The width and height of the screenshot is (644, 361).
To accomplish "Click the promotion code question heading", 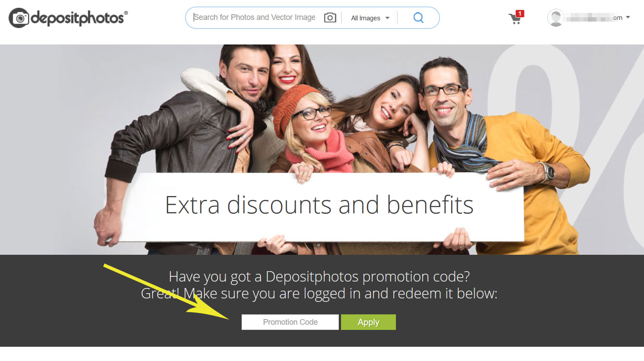I will tap(319, 276).
